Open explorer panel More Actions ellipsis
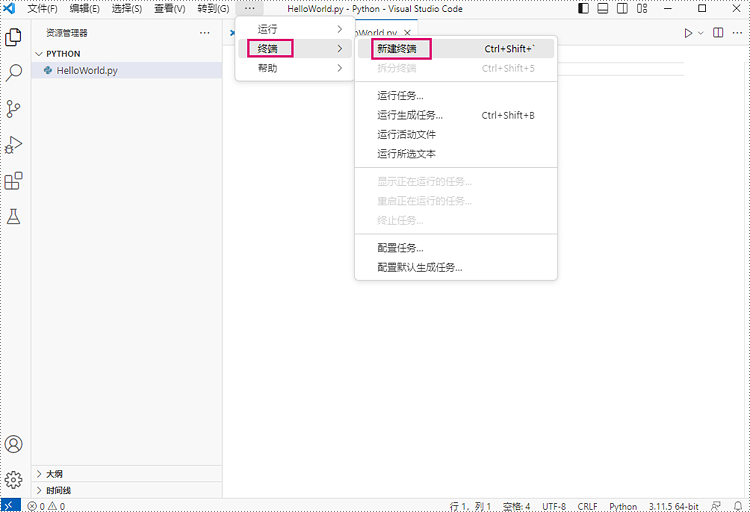The image size is (750, 512). (205, 33)
